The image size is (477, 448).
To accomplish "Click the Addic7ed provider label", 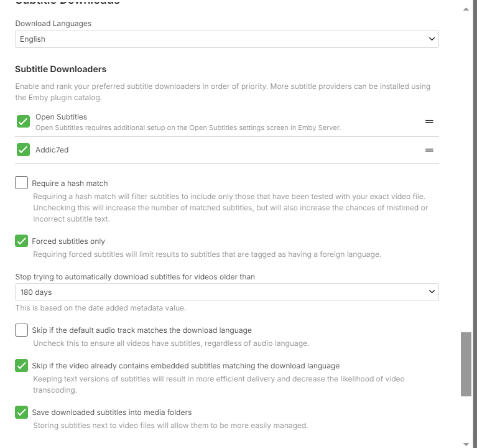I will click(52, 150).
